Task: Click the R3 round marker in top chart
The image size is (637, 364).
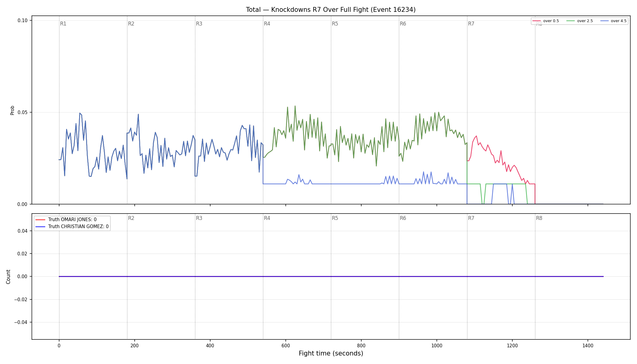Action: click(199, 24)
